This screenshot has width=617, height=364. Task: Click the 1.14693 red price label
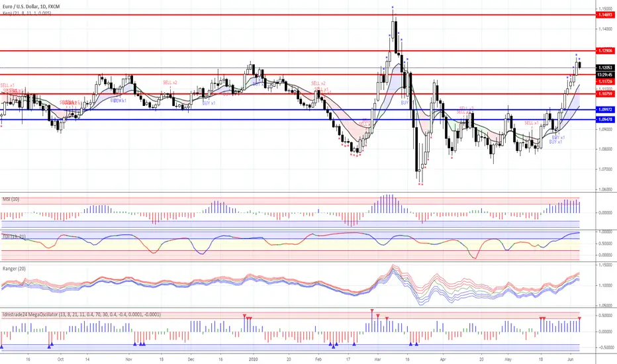click(x=605, y=15)
